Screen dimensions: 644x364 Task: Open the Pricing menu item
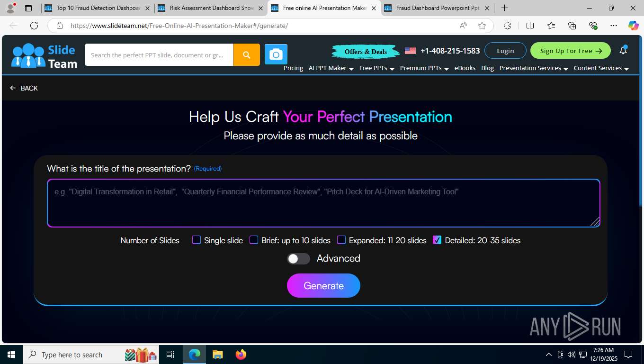[x=293, y=68]
